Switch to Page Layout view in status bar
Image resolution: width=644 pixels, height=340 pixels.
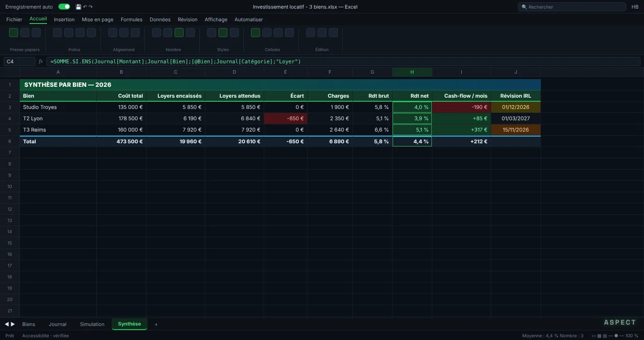(599, 336)
